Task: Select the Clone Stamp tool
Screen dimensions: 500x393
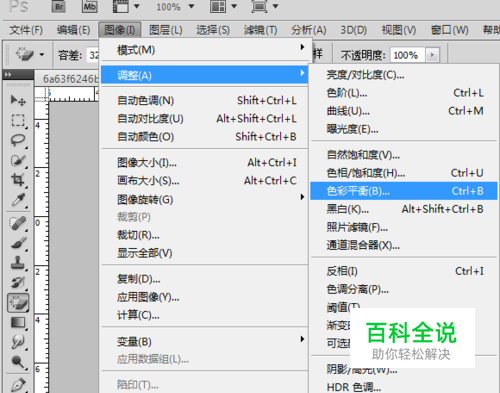Action: 18,263
